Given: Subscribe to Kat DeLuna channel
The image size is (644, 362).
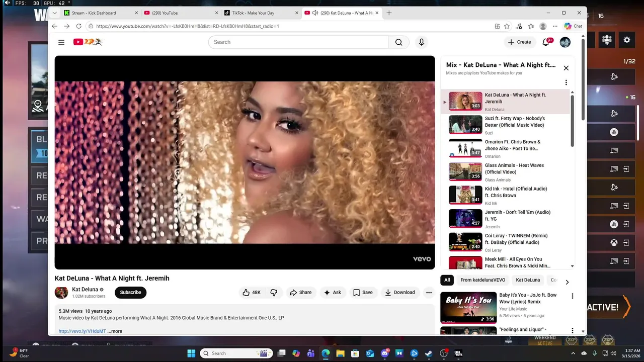Looking at the screenshot, I should coord(130,292).
